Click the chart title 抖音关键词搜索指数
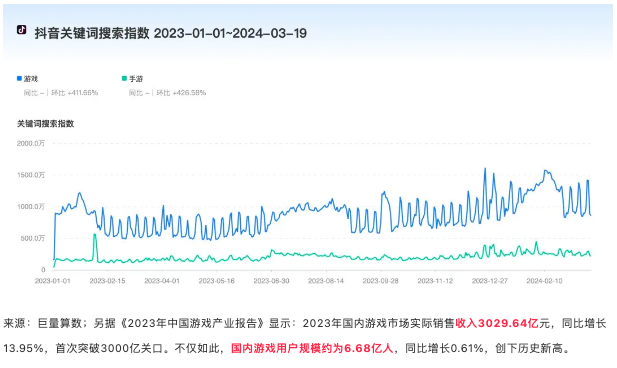The height and width of the screenshot is (368, 617). click(x=92, y=33)
